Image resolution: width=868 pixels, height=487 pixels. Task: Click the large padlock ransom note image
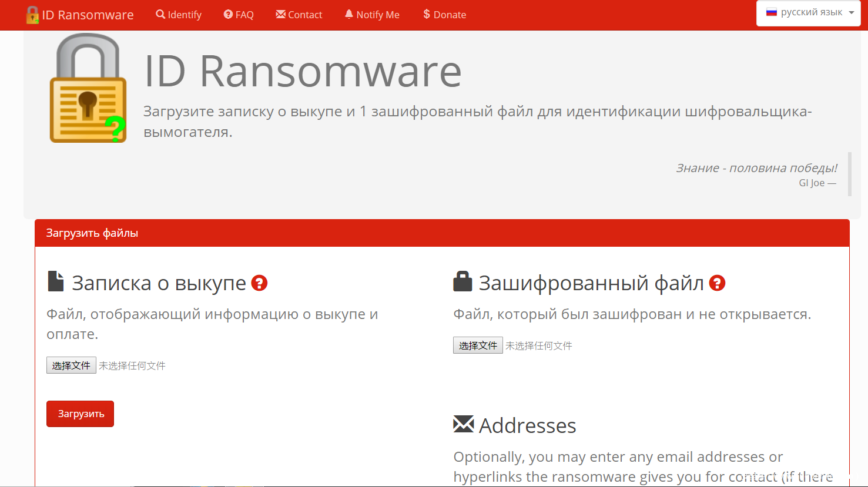pyautogui.click(x=88, y=88)
